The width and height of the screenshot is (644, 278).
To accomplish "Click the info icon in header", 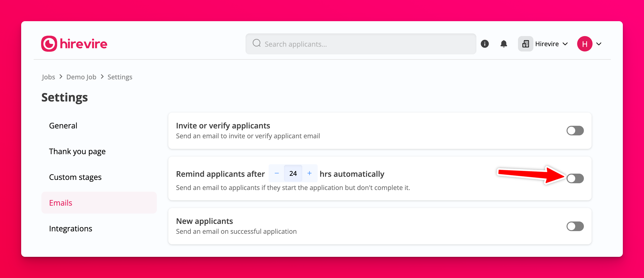I will pos(485,44).
